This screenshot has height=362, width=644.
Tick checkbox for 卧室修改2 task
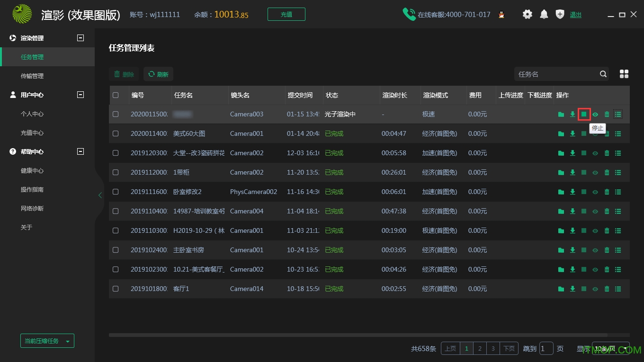[x=116, y=192]
